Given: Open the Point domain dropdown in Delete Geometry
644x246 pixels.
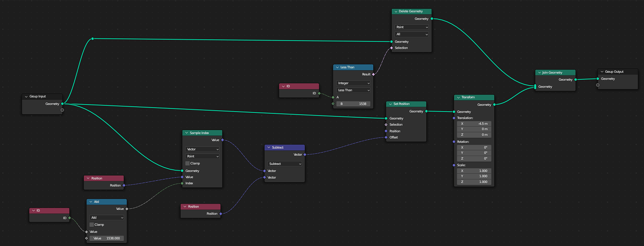Looking at the screenshot, I should [412, 27].
